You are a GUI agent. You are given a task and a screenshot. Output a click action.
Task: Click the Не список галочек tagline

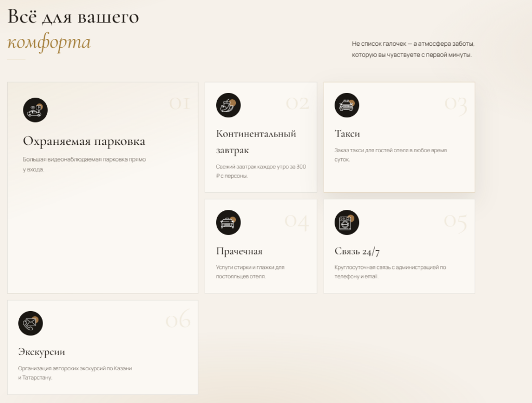[x=413, y=49]
